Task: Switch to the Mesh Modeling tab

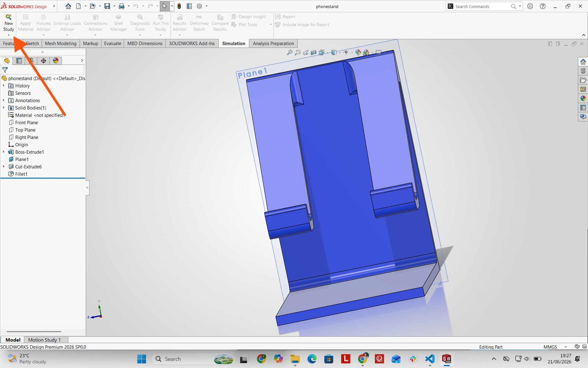Action: [61, 44]
